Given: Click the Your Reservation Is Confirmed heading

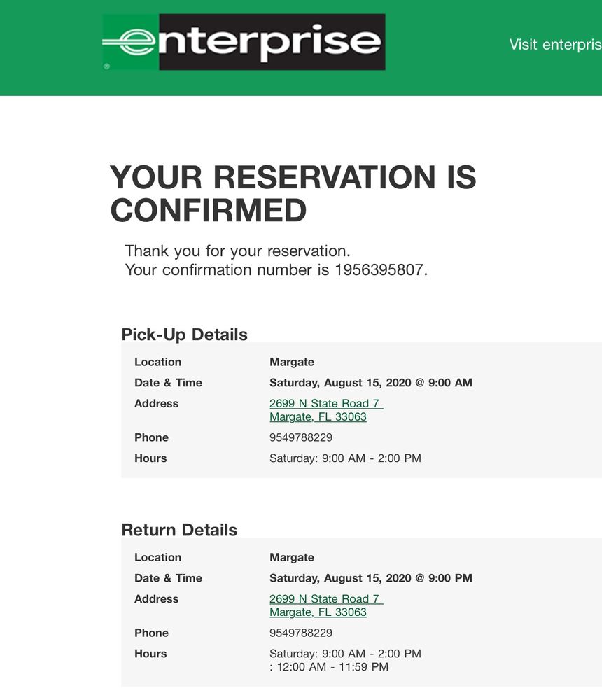Looking at the screenshot, I should coord(293,193).
